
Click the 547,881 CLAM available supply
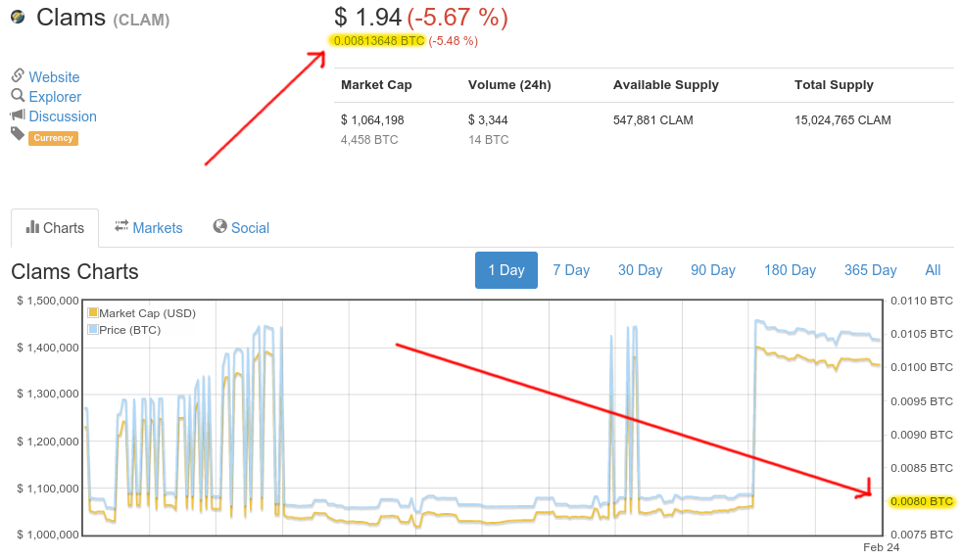point(652,120)
